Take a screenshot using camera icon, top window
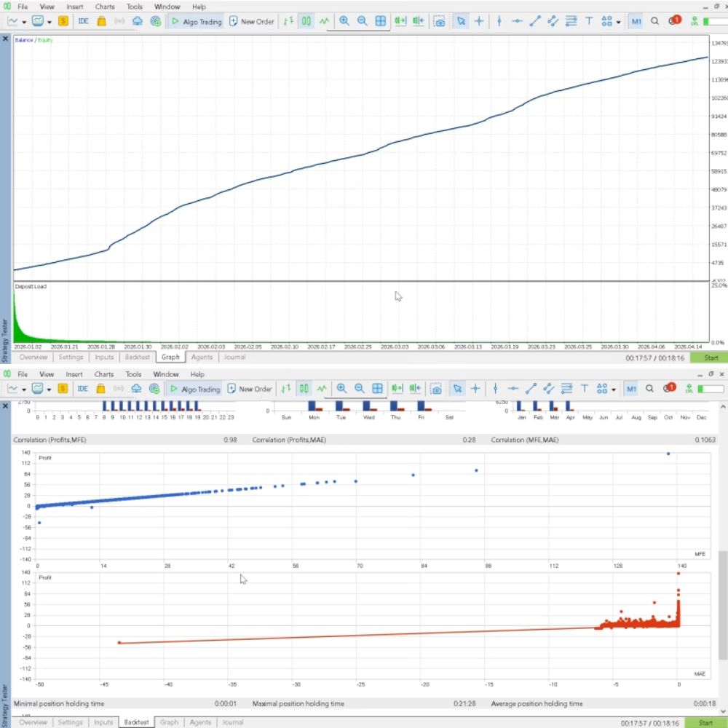 click(439, 21)
